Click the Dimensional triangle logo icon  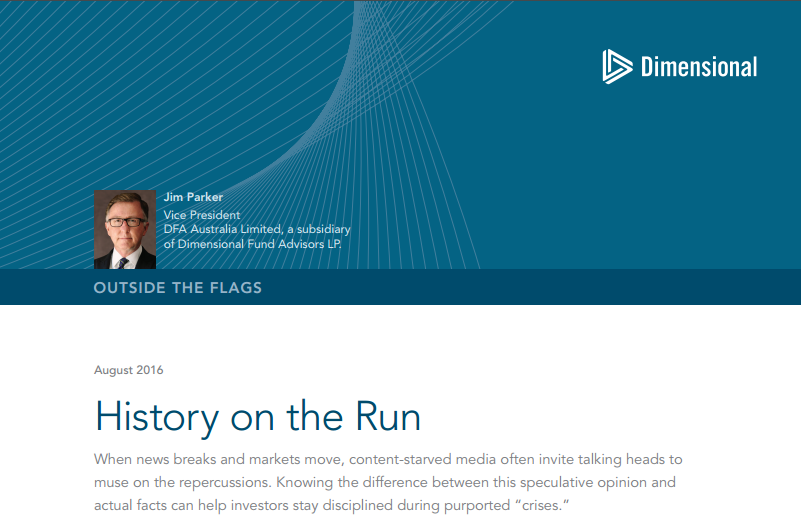pos(617,66)
